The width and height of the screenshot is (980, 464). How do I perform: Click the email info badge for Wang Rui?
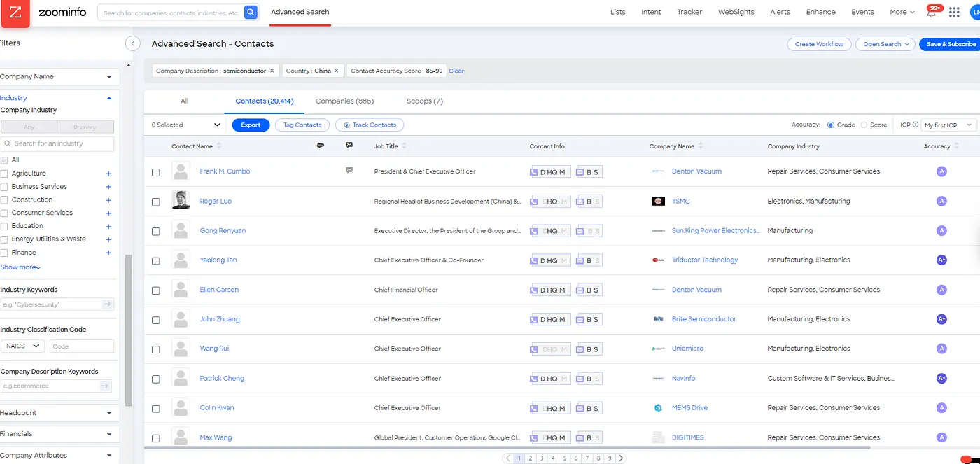(x=589, y=349)
